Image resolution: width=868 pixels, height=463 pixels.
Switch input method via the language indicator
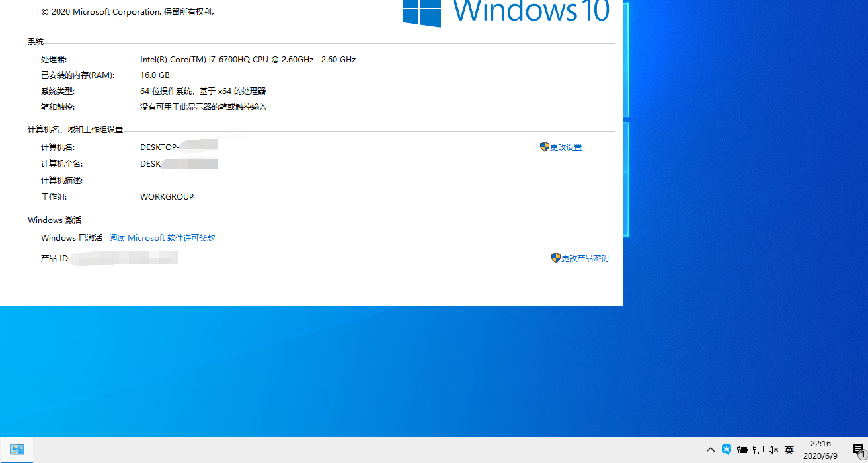point(789,449)
